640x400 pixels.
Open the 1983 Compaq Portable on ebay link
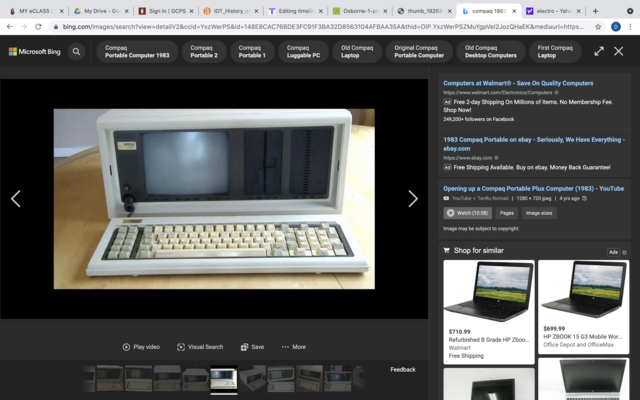(534, 144)
